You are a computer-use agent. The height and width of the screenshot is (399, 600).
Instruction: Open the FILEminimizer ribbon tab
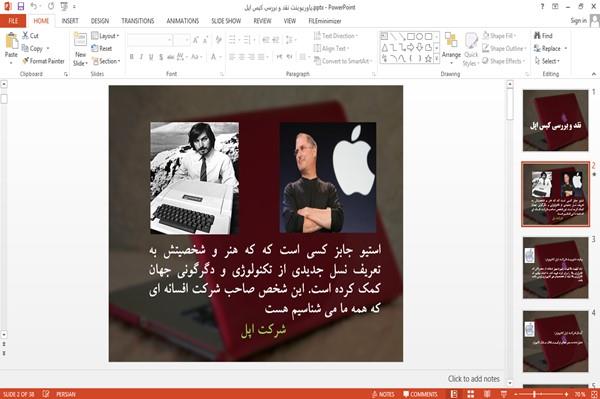tap(325, 21)
